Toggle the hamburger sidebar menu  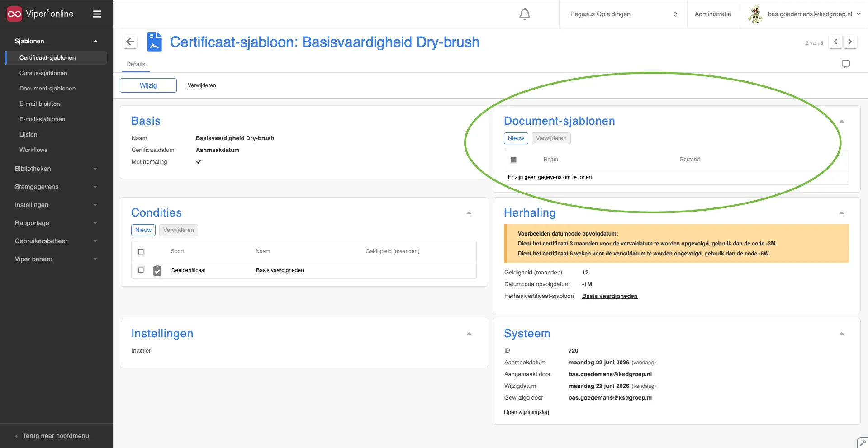click(x=97, y=14)
